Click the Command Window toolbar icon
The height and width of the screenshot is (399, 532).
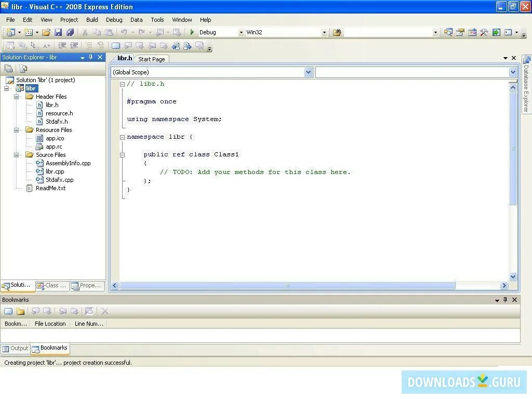pos(508,32)
